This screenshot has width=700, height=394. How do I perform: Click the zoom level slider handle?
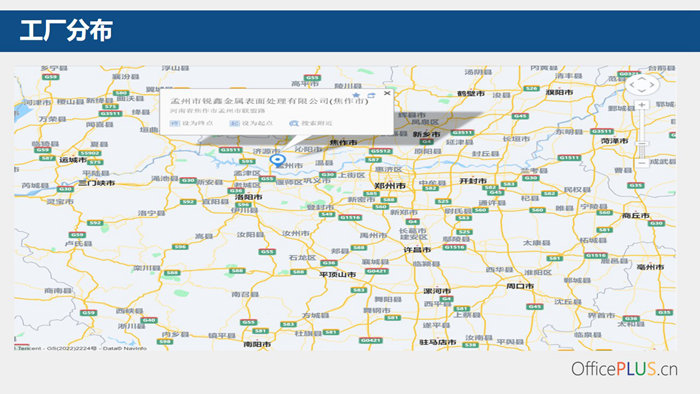(x=642, y=144)
